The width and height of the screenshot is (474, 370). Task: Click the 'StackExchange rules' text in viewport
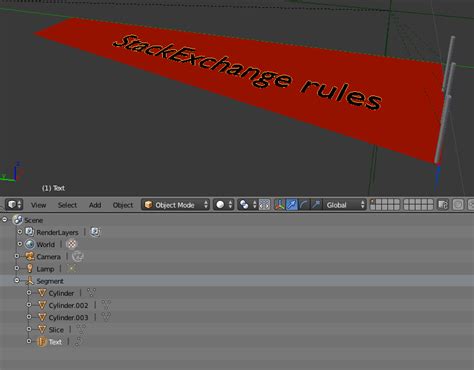pos(248,72)
